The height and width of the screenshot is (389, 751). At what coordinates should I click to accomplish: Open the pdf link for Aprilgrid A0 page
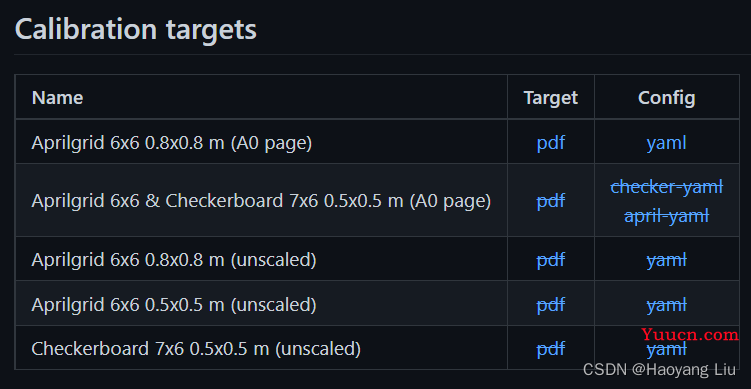[x=551, y=143]
